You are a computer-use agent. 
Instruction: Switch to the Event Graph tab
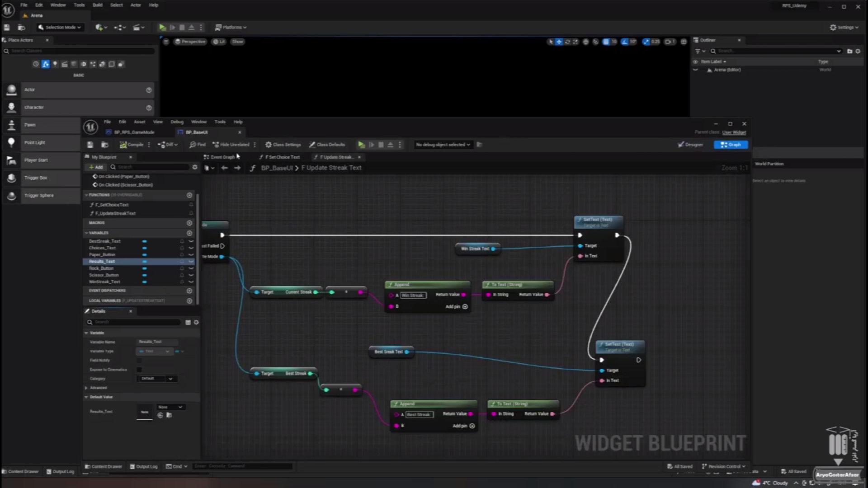click(220, 157)
